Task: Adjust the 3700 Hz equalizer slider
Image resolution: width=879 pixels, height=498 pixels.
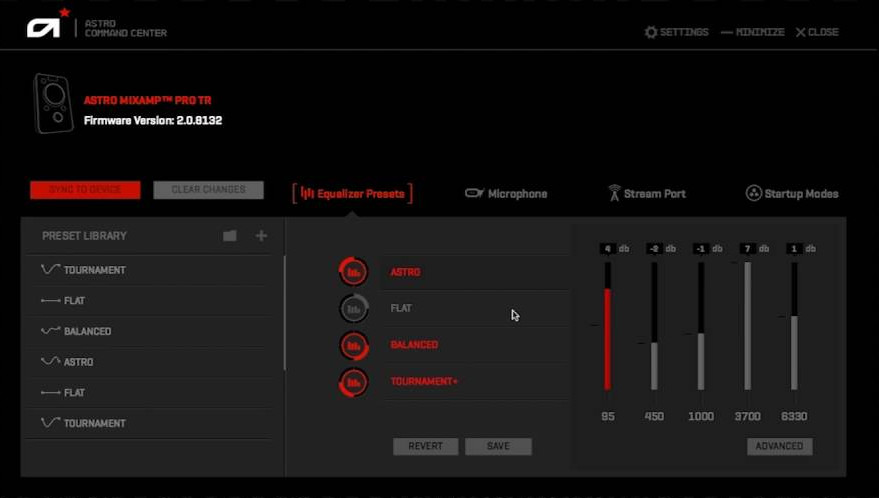Action: tap(747, 325)
